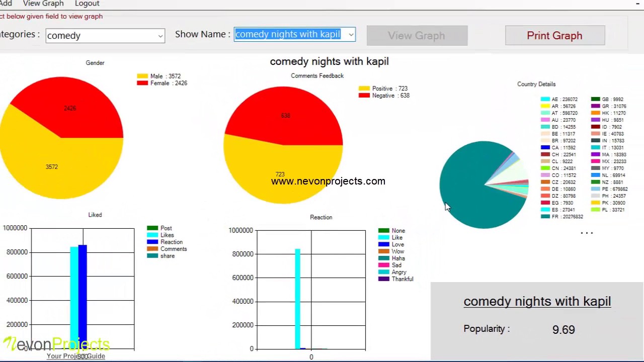Click the underlined show title in popularity panel
Image resolution: width=644 pixels, height=362 pixels.
[537, 301]
